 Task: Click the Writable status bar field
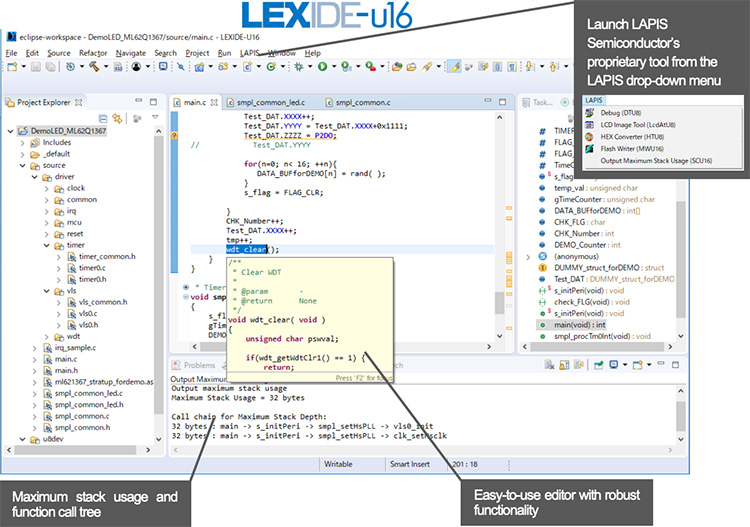pos(338,464)
